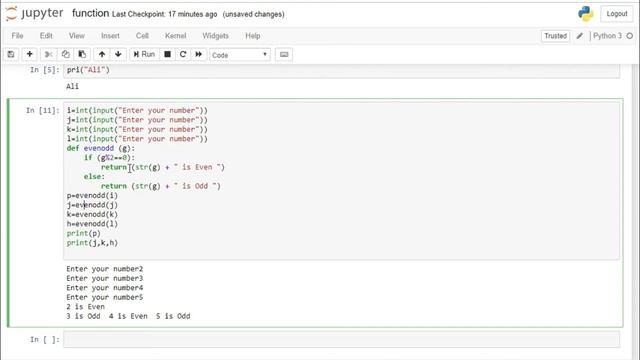
Task: Click the line return (str(g) + " is Even ")
Action: [163, 167]
